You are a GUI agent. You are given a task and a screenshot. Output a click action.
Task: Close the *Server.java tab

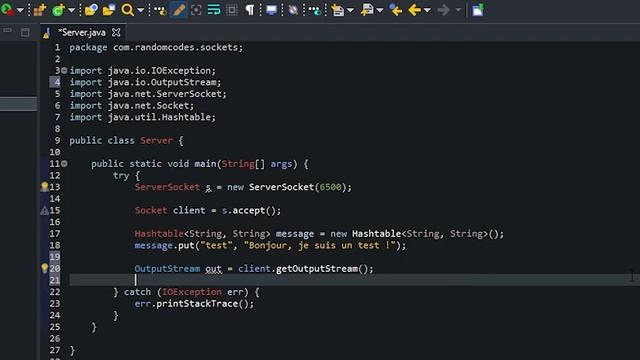click(x=116, y=32)
